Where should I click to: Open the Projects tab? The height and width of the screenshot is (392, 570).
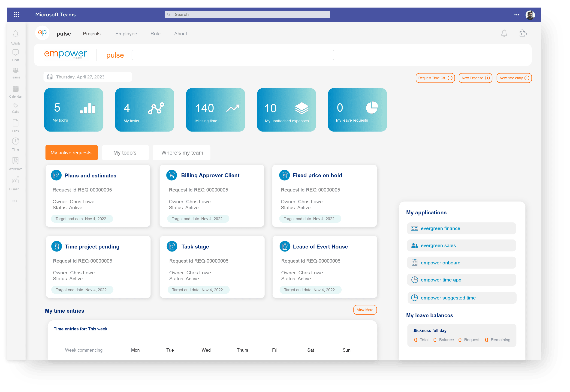[91, 34]
